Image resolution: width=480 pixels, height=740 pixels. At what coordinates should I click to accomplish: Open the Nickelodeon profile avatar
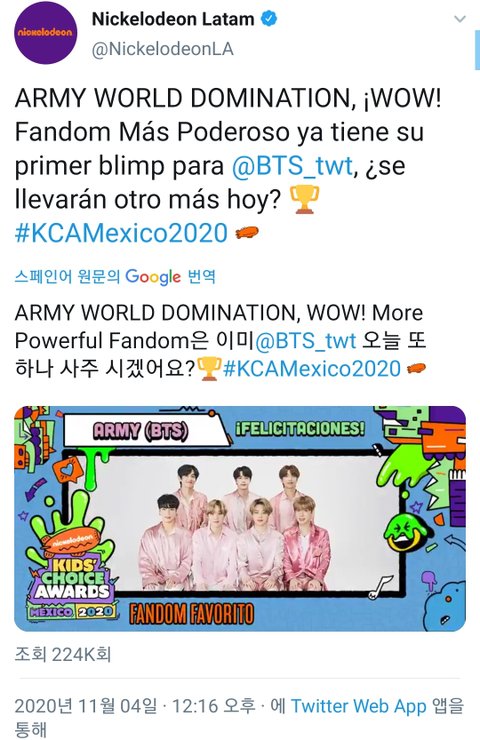45,33
